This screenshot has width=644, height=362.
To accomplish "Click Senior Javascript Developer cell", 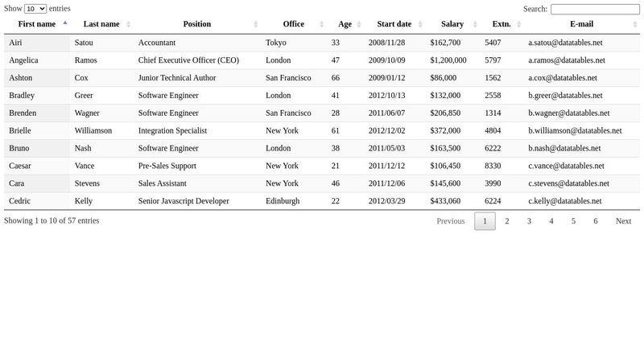I will [197, 202].
